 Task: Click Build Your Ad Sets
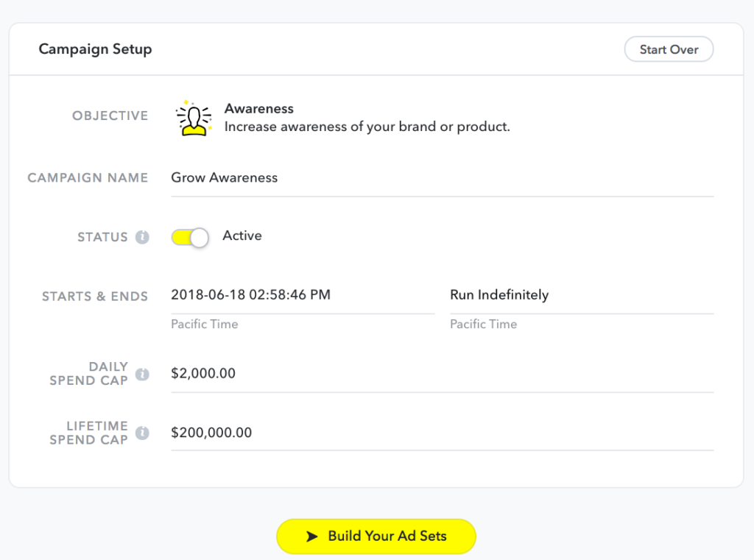tap(376, 536)
